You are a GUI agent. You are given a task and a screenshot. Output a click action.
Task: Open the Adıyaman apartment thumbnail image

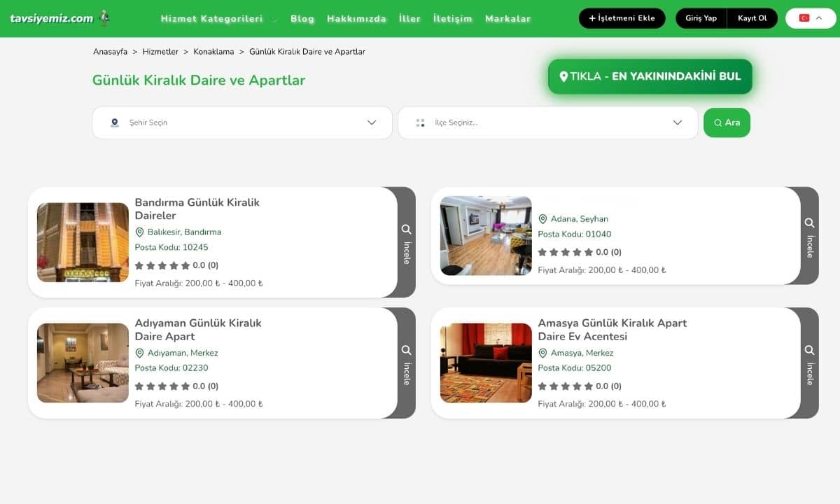[83, 363]
